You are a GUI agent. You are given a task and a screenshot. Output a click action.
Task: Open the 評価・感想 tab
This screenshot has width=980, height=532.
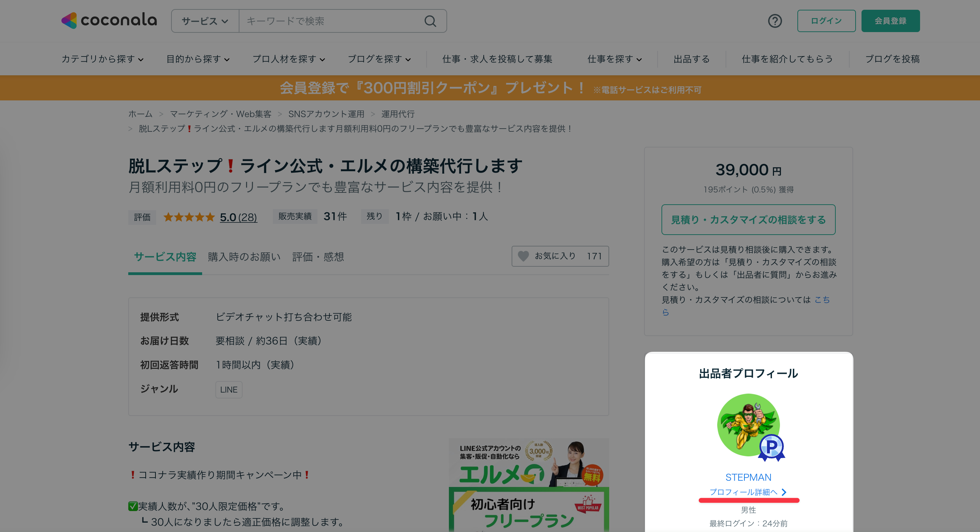click(x=318, y=257)
